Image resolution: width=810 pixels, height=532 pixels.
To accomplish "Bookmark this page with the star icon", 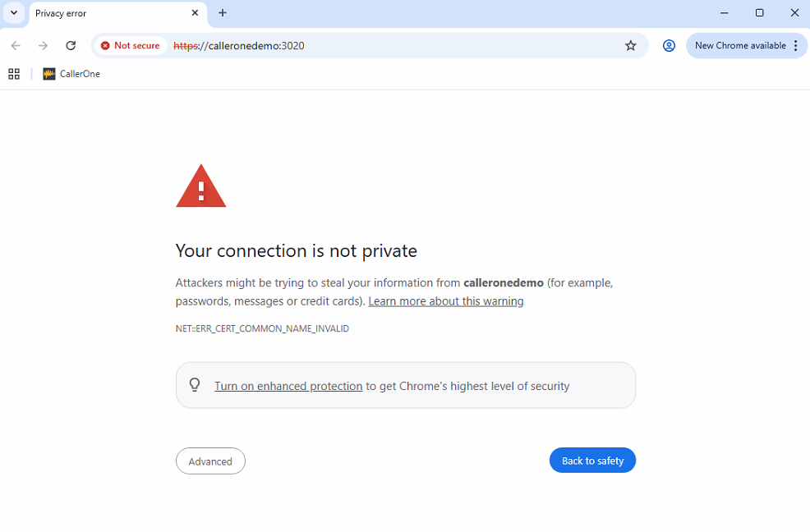I will [x=631, y=46].
